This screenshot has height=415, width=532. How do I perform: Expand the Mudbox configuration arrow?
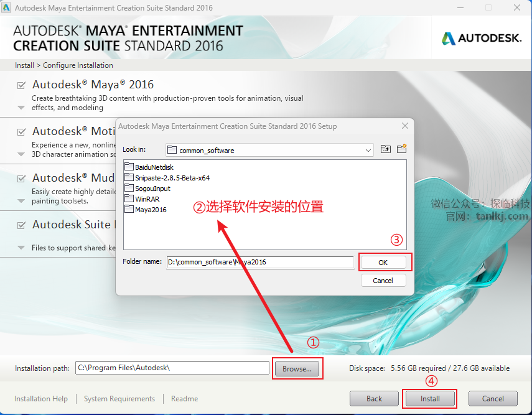point(21,201)
